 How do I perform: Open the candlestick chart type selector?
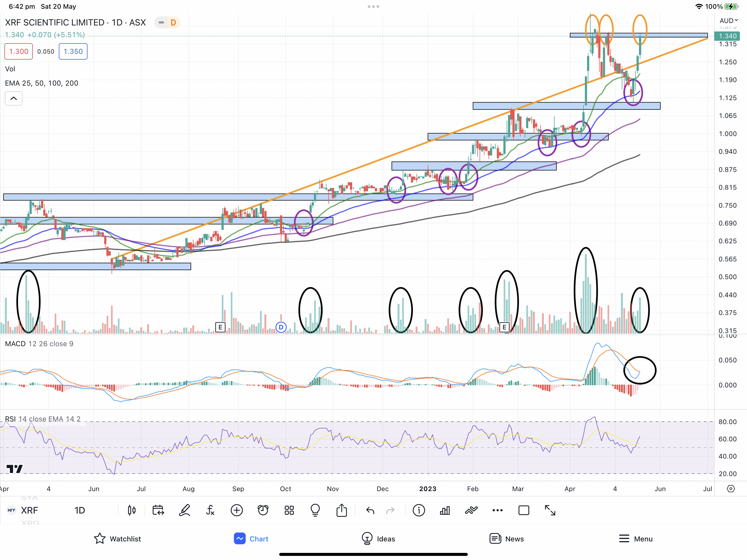[132, 510]
